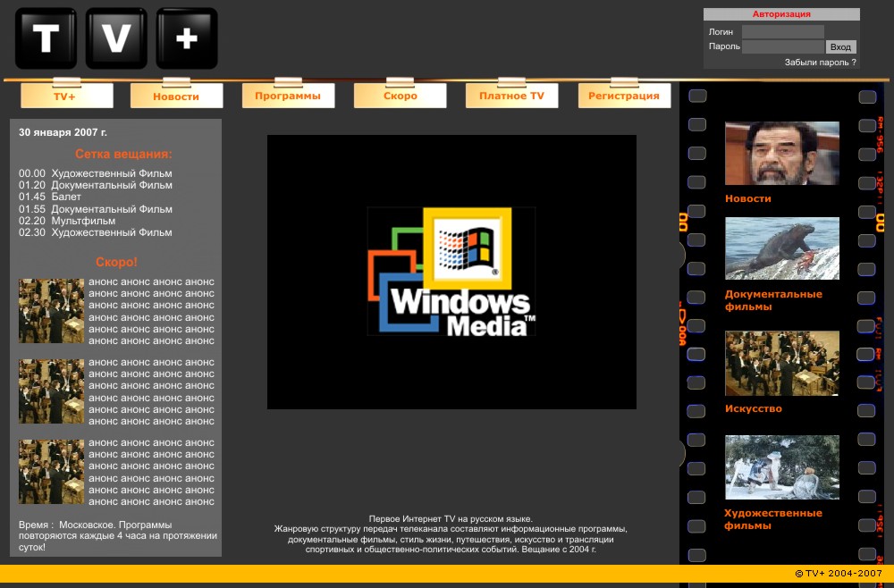
Task: Click the first orchestra preview under Скоро
Action: click(51, 310)
